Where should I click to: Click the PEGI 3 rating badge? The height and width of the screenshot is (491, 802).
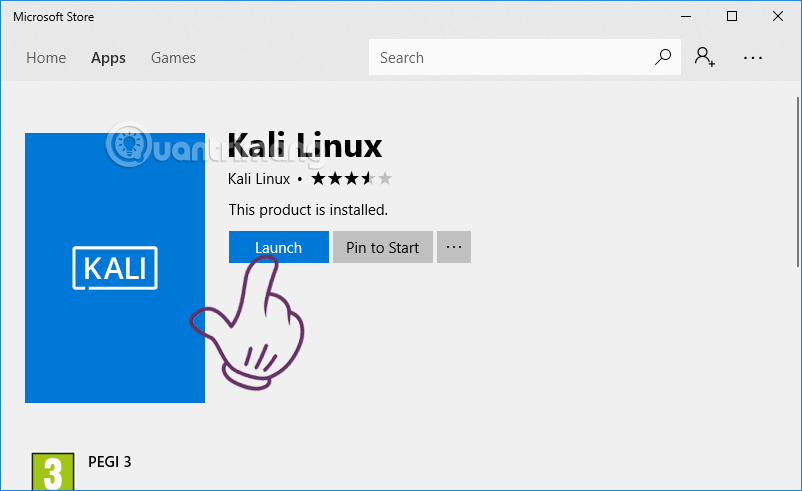click(53, 471)
